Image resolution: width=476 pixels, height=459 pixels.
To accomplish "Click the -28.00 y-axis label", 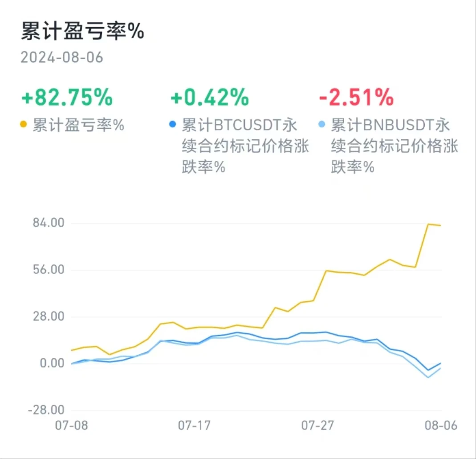I will 47,410.
